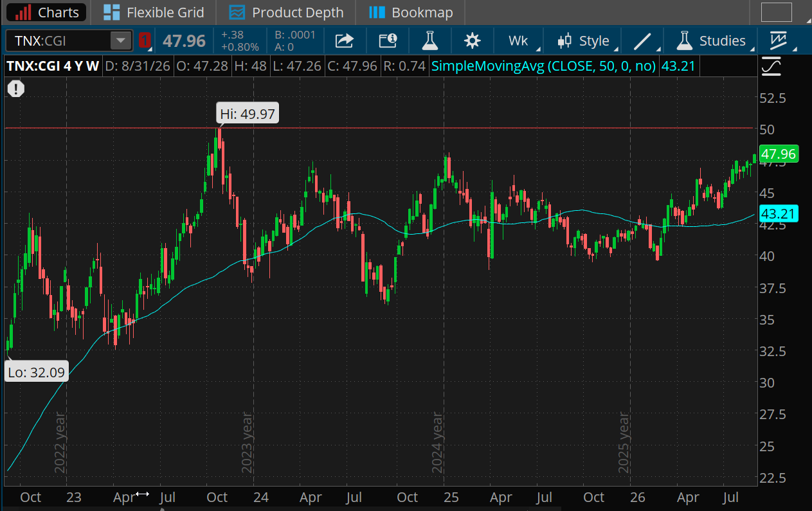Viewport: 812px width, 511px height.
Task: Click the curve scale icon above the price axis
Action: (x=771, y=66)
